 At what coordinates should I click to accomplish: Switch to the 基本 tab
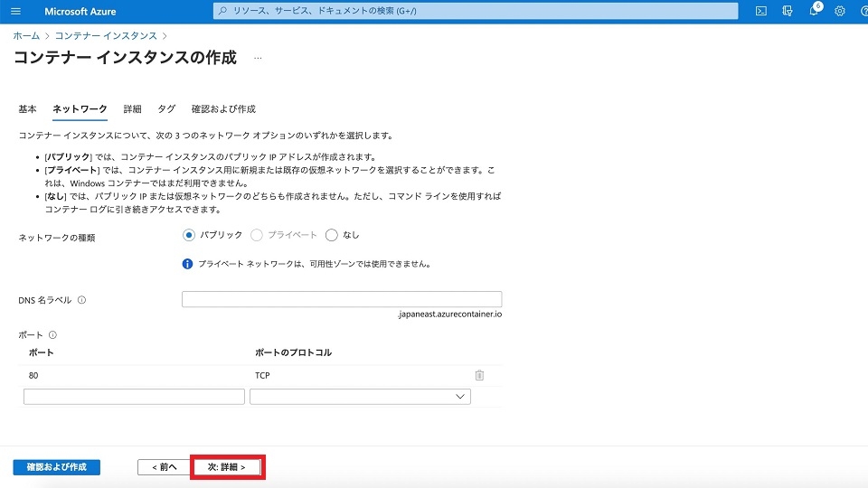pos(28,109)
